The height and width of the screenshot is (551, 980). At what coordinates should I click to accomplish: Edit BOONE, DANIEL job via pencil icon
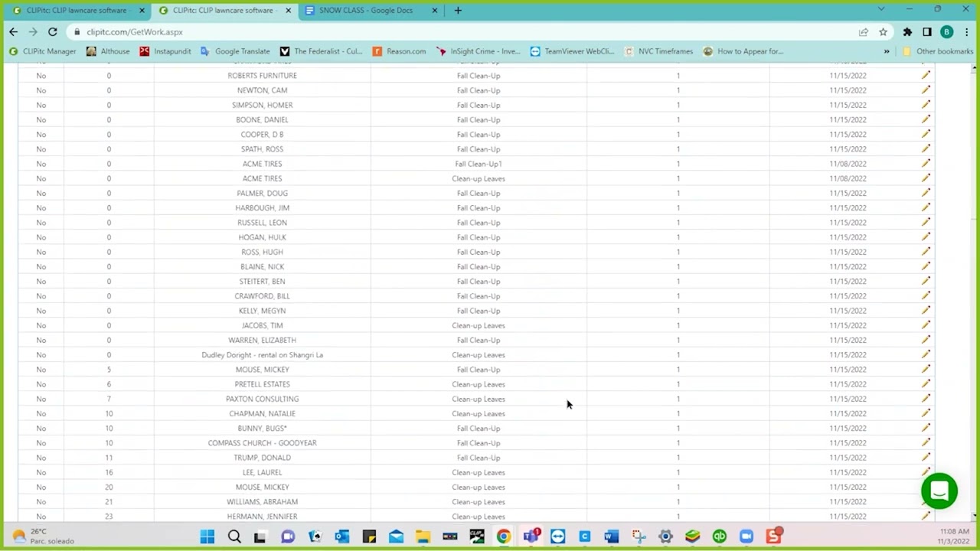point(926,119)
